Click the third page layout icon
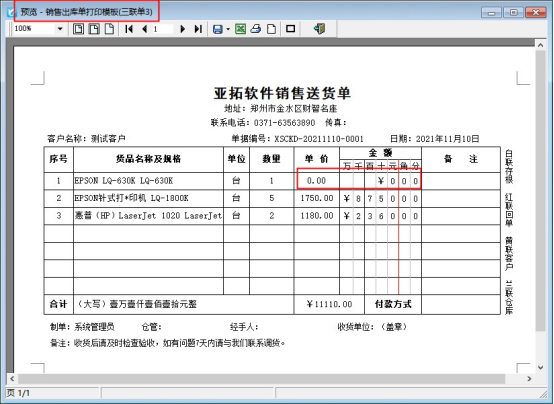This screenshot has width=554, height=404. (x=110, y=29)
